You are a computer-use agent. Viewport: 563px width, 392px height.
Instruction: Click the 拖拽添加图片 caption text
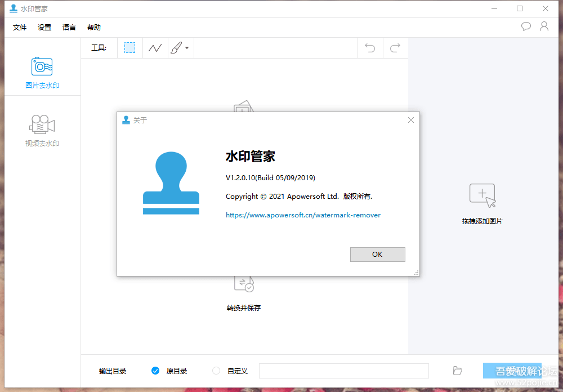pyautogui.click(x=482, y=221)
